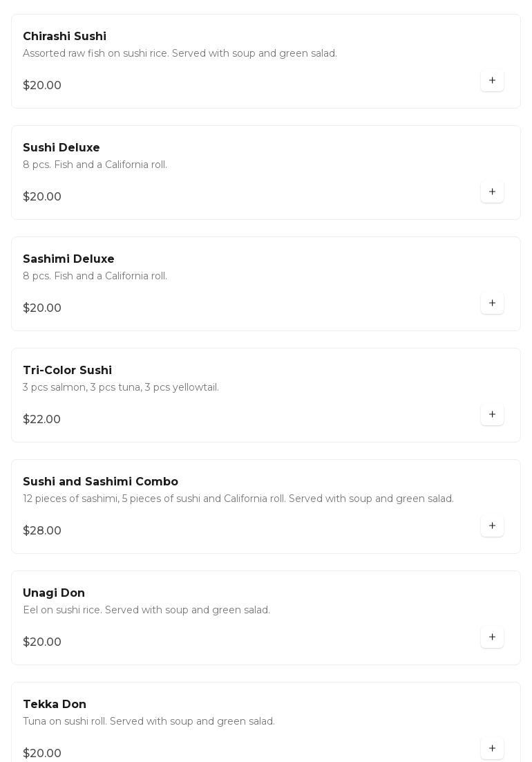Viewport: 532px width, 762px height.
Task: Open the Unagi Don menu item
Action: coord(54,593)
